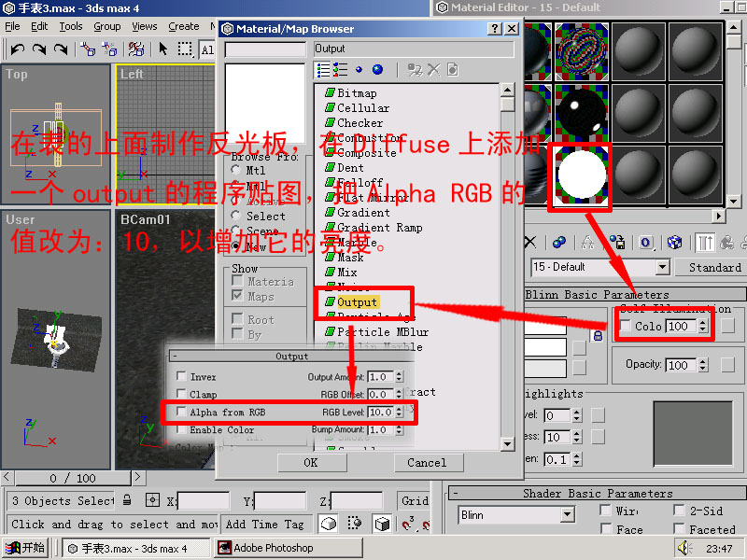The height and width of the screenshot is (560, 747).
Task: Click the Unlink selection tool icon
Action: click(109, 49)
